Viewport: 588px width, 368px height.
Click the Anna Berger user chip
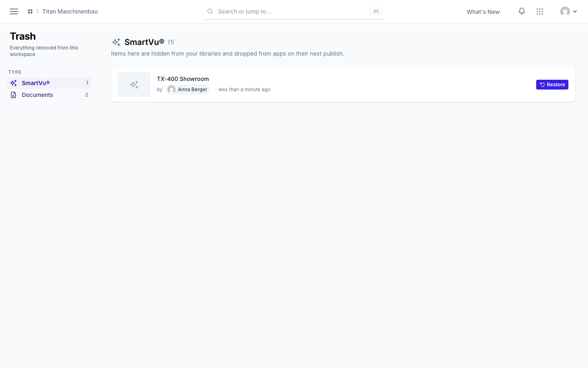coord(188,90)
